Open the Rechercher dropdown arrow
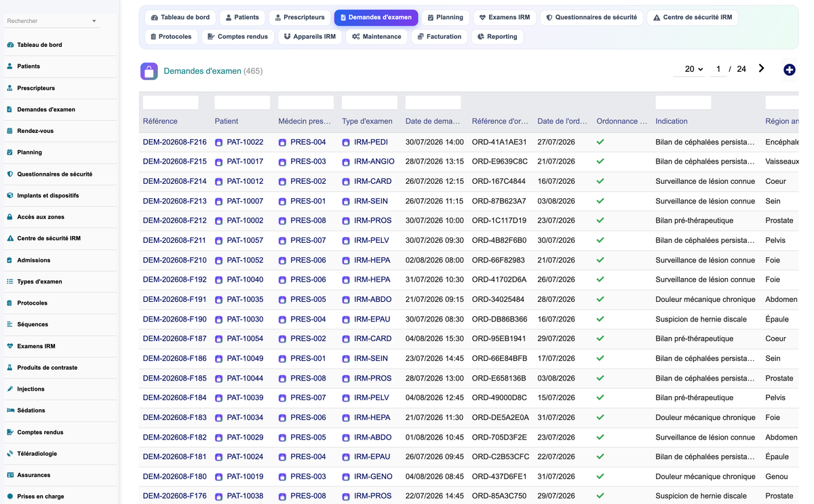Image resolution: width=814 pixels, height=504 pixels. pos(94,22)
